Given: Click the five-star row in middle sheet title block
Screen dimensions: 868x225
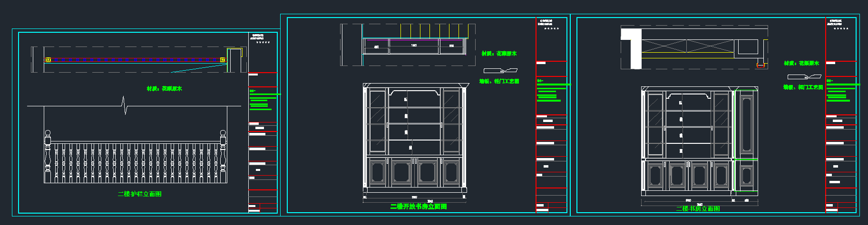Looking at the screenshot, I should [551, 29].
